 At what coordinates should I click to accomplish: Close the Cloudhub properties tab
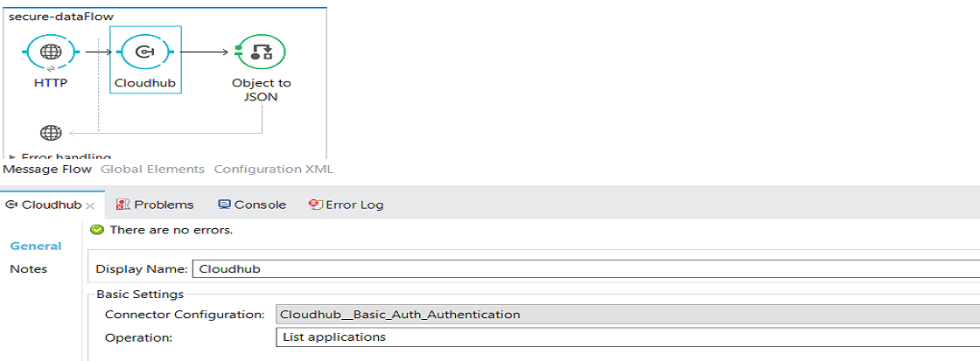pos(90,205)
